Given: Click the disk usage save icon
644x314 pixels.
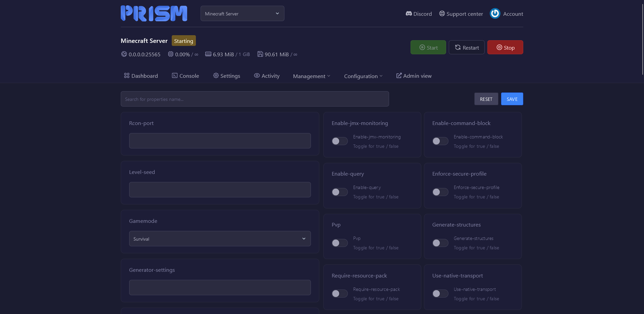Looking at the screenshot, I should [260, 54].
